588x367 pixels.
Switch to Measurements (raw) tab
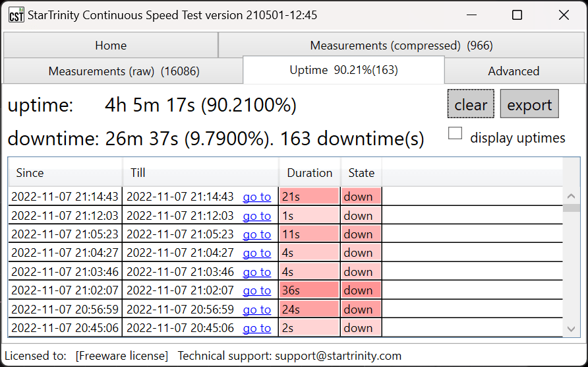pyautogui.click(x=123, y=71)
